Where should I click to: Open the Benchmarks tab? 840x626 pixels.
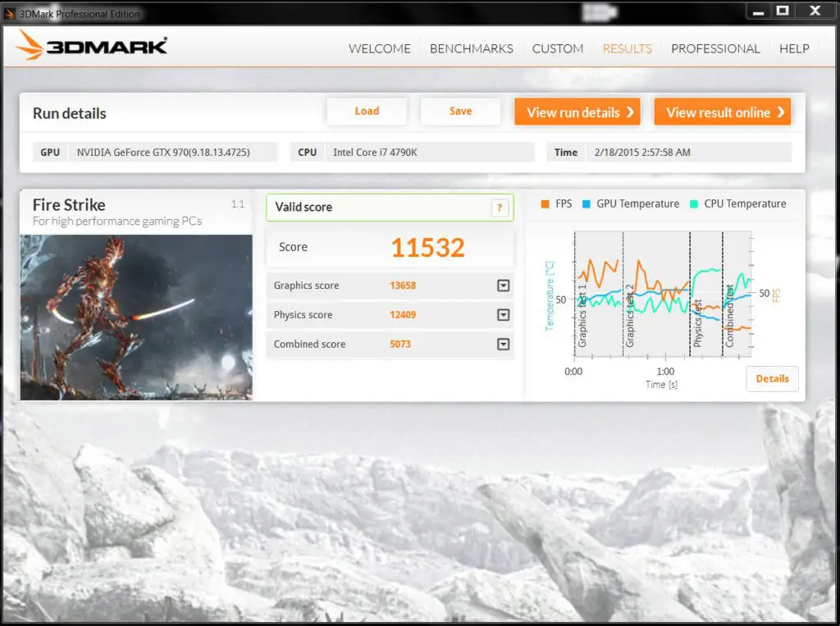tap(472, 48)
